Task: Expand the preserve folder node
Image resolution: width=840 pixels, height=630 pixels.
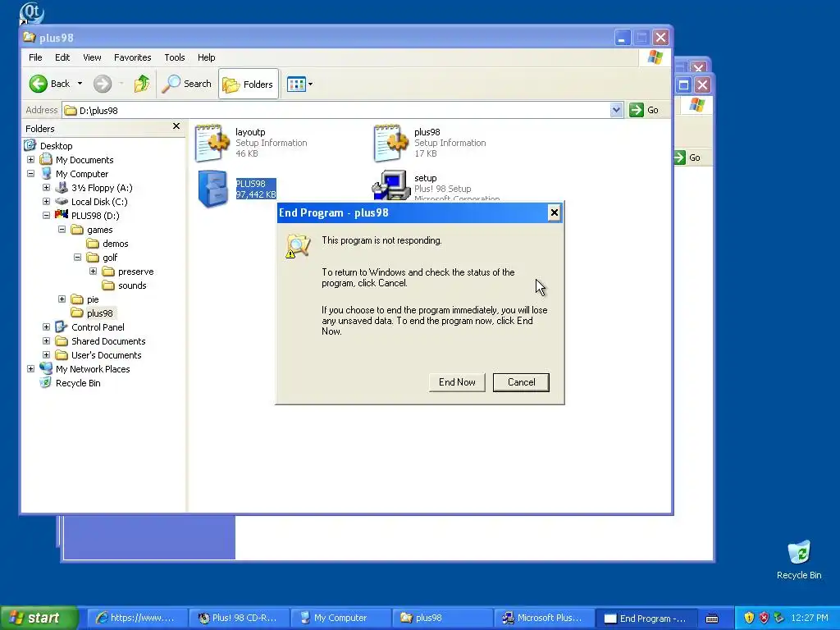Action: 93,271
